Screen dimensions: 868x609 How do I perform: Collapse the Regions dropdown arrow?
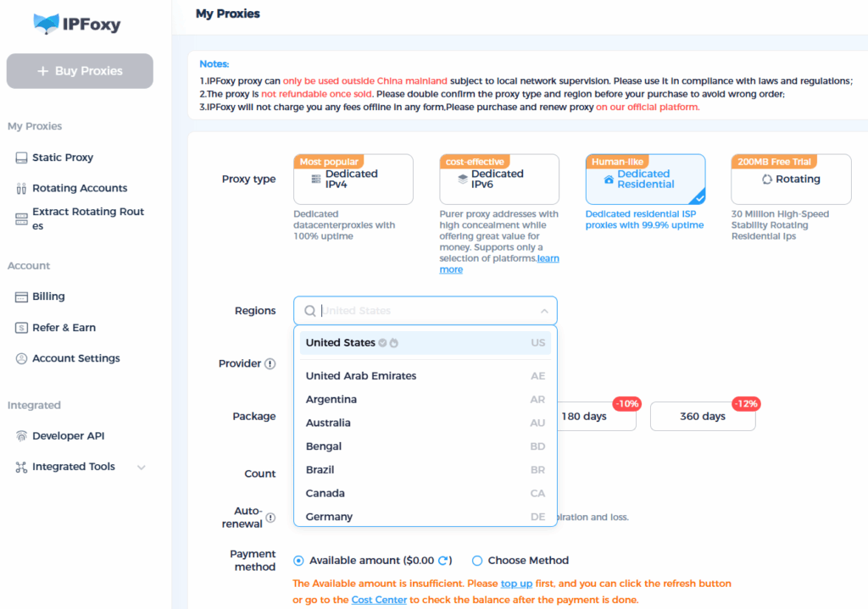click(x=544, y=311)
